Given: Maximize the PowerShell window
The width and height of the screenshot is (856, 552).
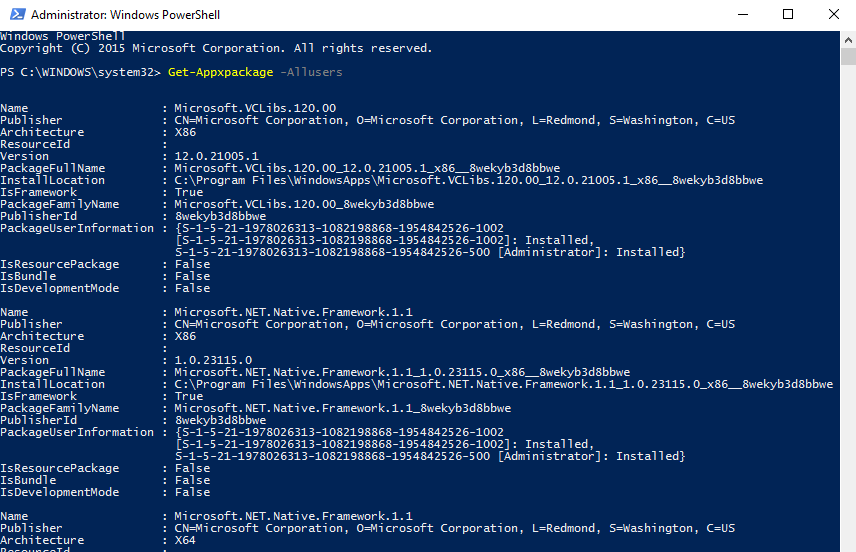Looking at the screenshot, I should pyautogui.click(x=788, y=15).
